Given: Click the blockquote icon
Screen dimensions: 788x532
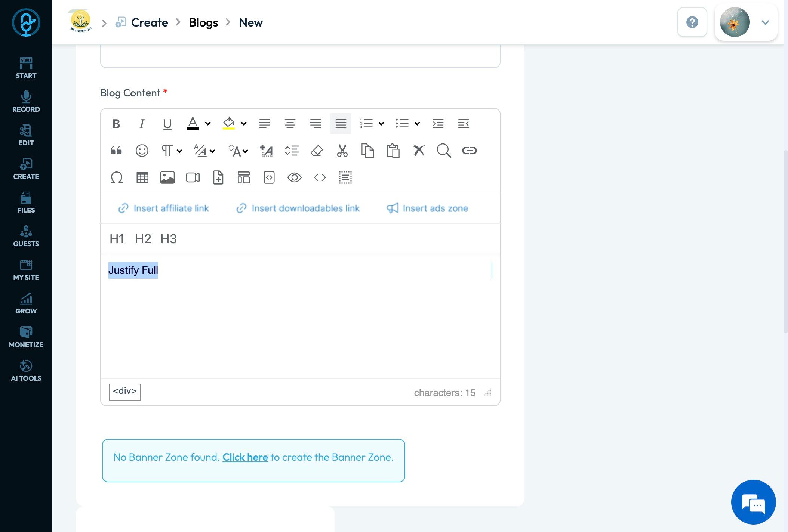Looking at the screenshot, I should tap(116, 151).
